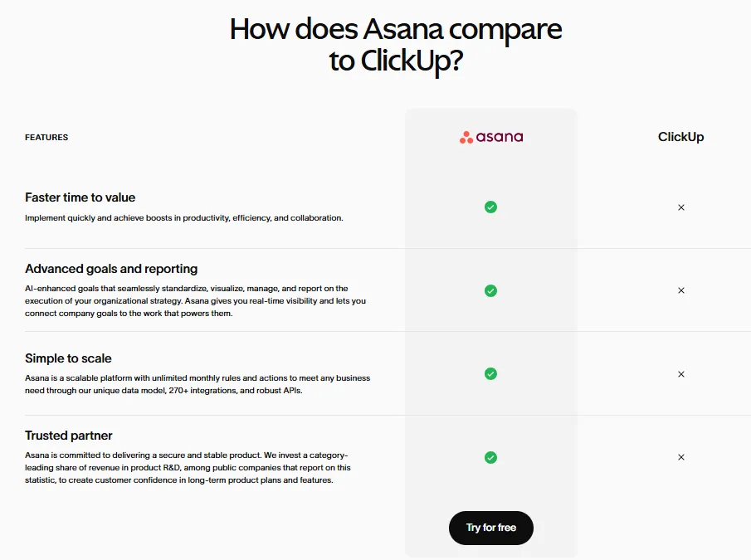Click the X mark in ClickUp's Faster time row
751x560 pixels.
point(680,207)
